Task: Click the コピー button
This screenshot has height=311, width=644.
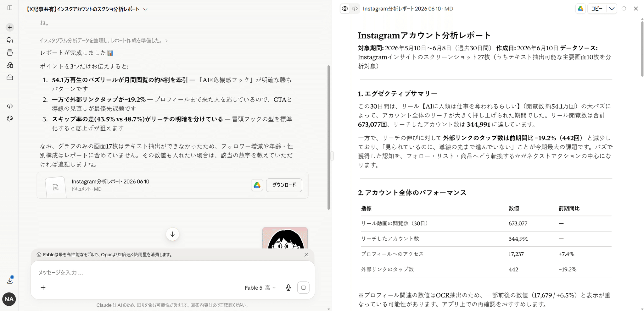Action: tap(597, 9)
